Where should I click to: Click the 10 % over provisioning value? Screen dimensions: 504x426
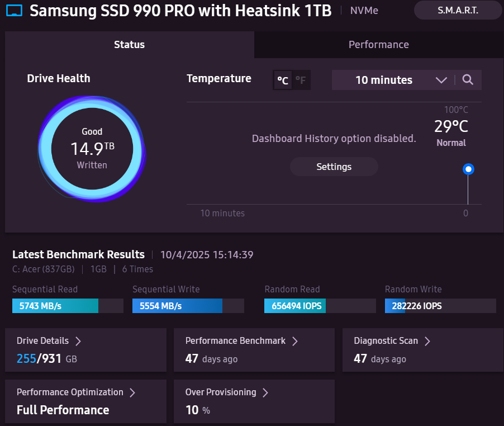coord(198,410)
